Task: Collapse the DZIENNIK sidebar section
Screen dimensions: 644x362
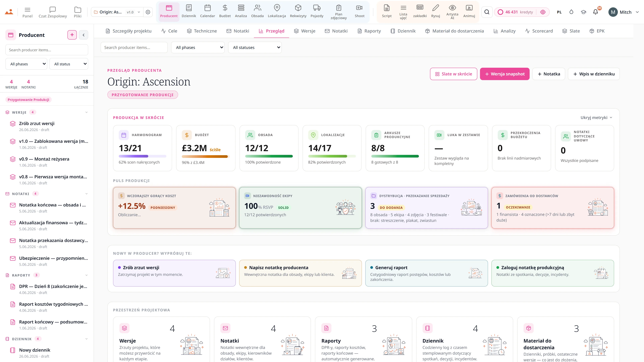Action: pyautogui.click(x=87, y=339)
